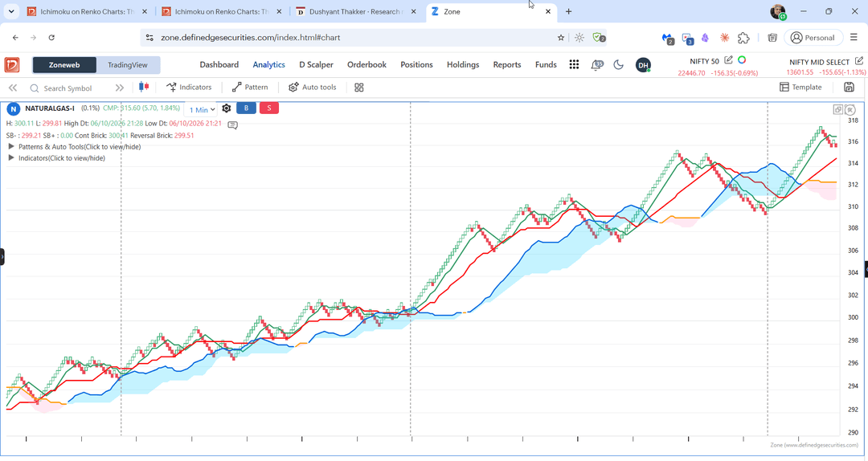This screenshot has width=868, height=461.
Task: Click the candlestick chart type icon
Action: tap(144, 87)
